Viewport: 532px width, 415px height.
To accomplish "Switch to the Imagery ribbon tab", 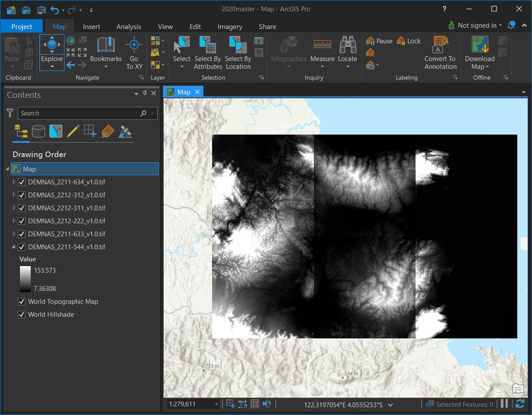I will click(230, 27).
